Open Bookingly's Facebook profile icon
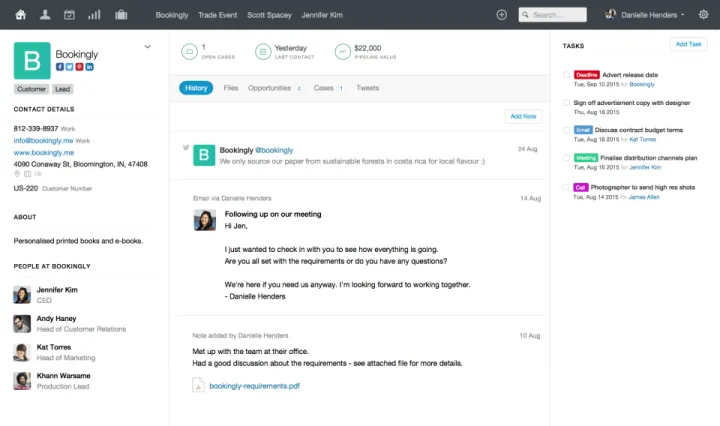 click(60, 67)
